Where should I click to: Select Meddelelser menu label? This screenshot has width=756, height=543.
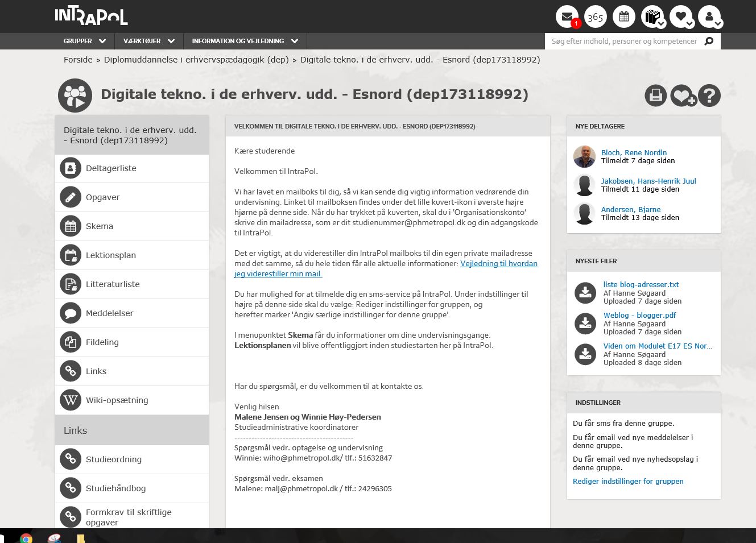pos(110,313)
